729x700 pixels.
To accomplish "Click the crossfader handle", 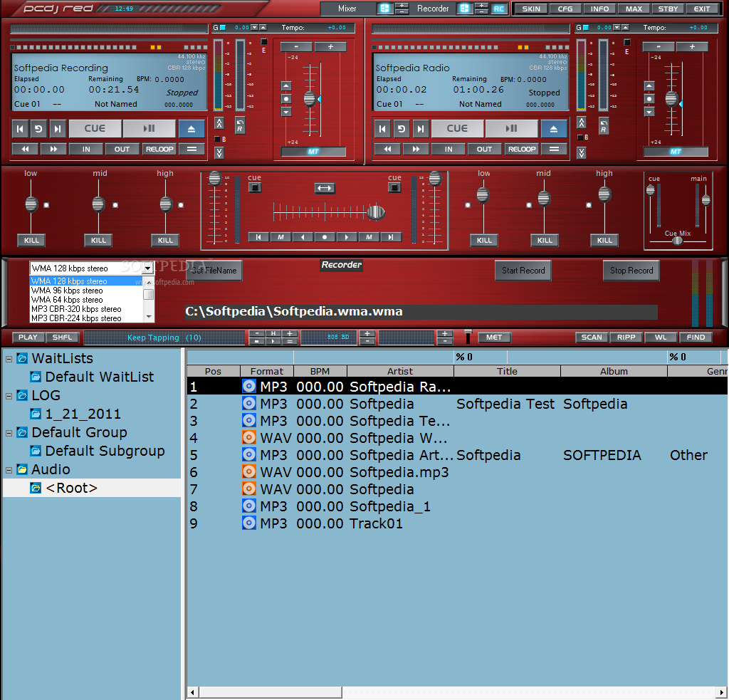I will [376, 212].
